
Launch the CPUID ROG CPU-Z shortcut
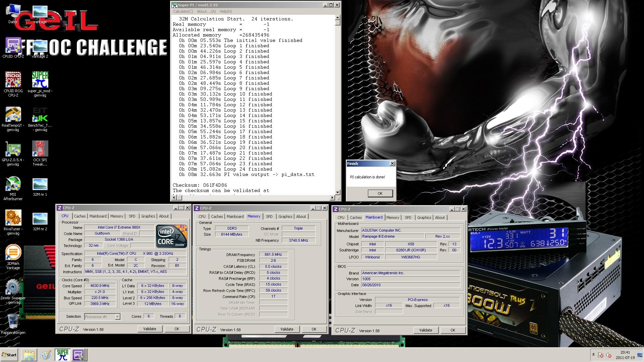tap(13, 84)
